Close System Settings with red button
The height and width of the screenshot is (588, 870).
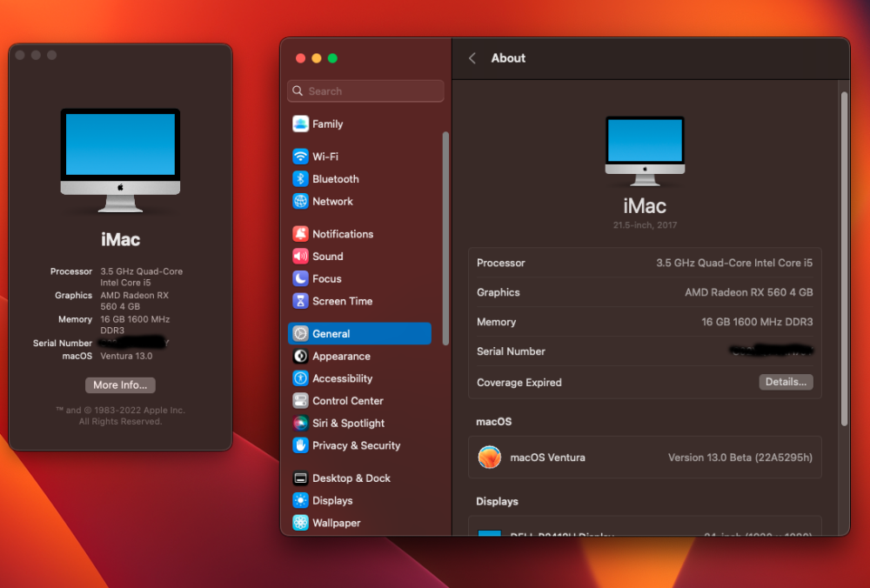pyautogui.click(x=301, y=58)
